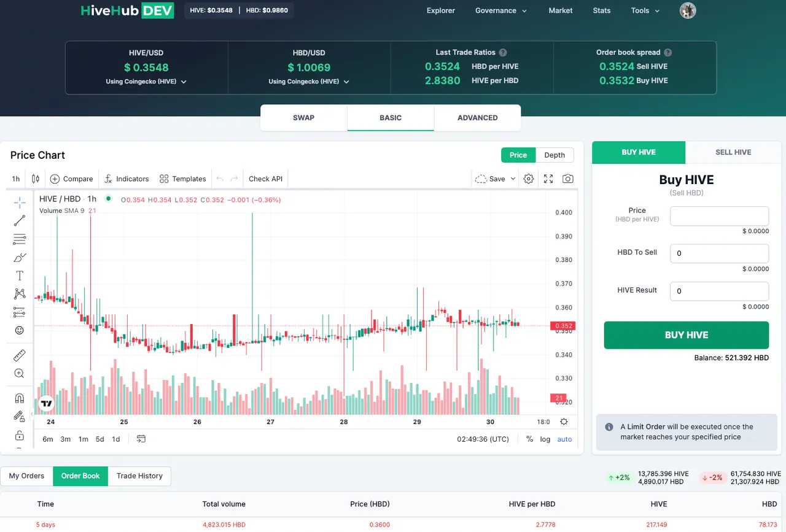Screen dimensions: 786x532
Task: Click the HBD To Sell field
Action: (720, 253)
